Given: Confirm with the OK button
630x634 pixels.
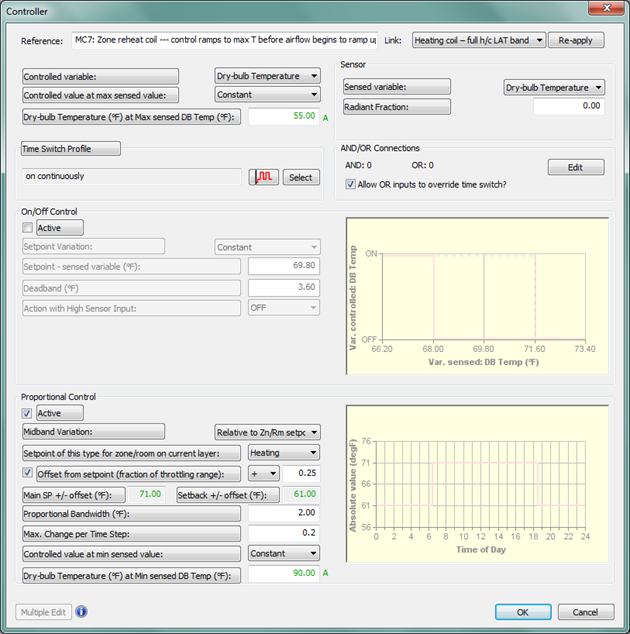Looking at the screenshot, I should coord(523,611).
